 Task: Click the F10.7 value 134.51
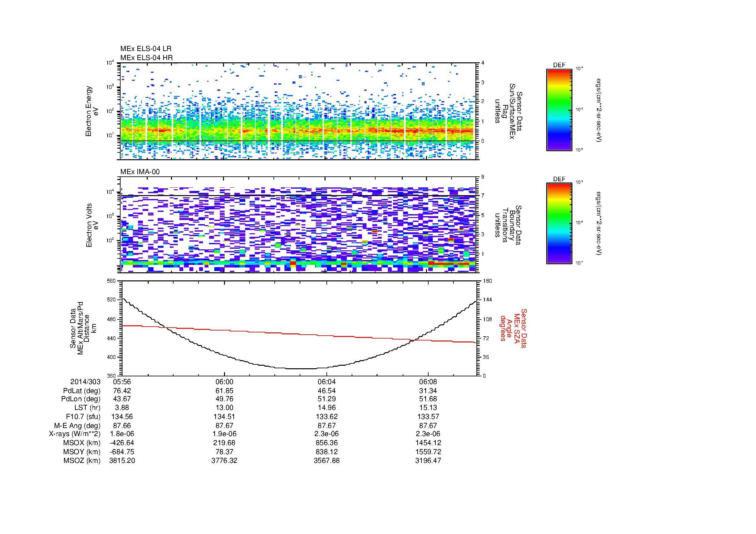point(224,416)
